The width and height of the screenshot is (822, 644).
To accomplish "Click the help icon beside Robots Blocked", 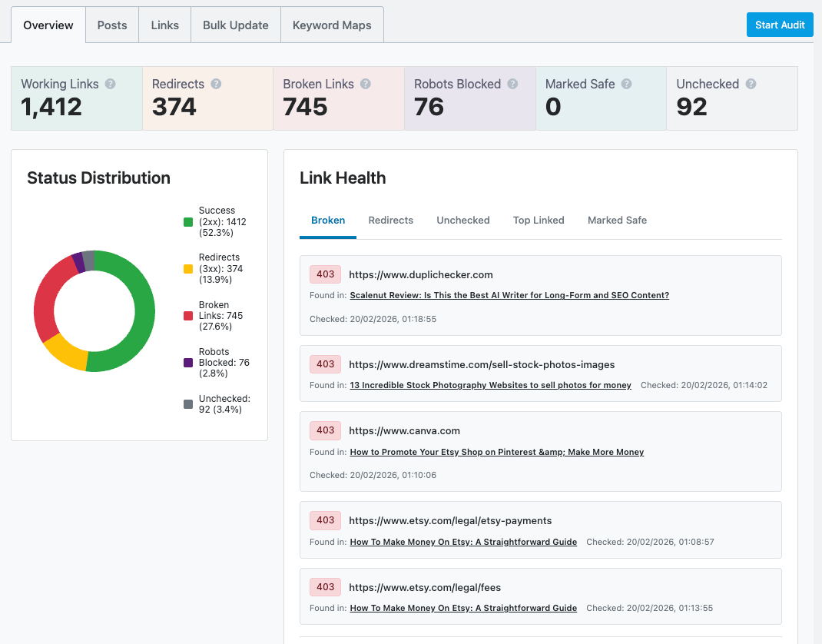I will (x=512, y=84).
